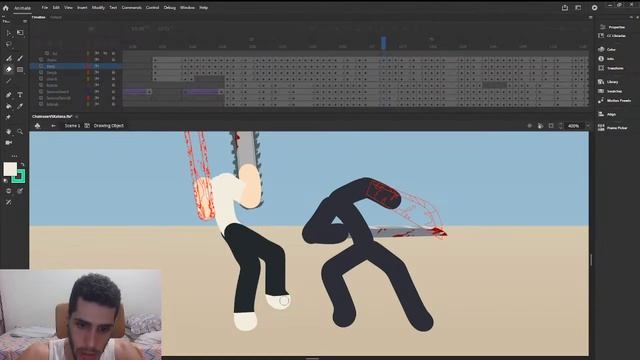The width and height of the screenshot is (640, 360).
Task: Select the Pen tool
Action: click(x=9, y=95)
